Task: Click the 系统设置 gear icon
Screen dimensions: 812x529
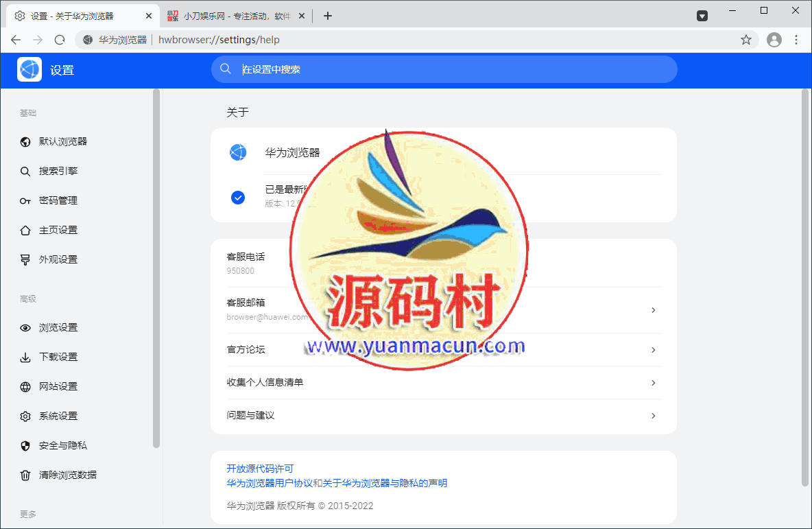Action: pos(25,416)
